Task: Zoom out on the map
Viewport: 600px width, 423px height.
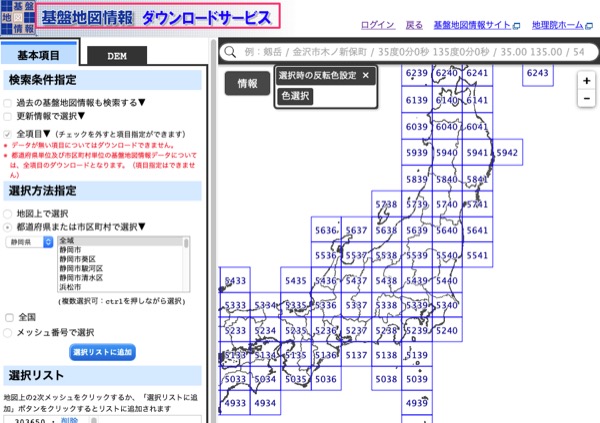Action: (587, 101)
